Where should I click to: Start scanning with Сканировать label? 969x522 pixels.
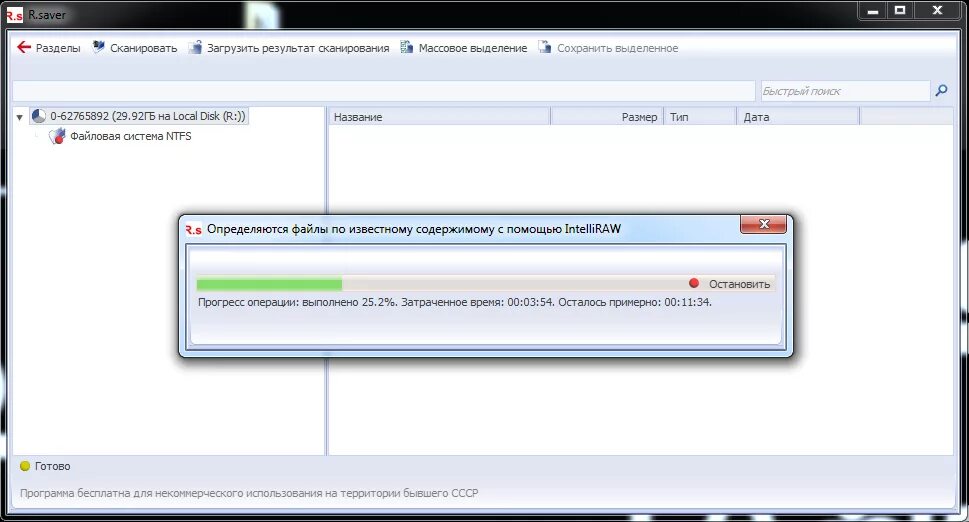(143, 48)
